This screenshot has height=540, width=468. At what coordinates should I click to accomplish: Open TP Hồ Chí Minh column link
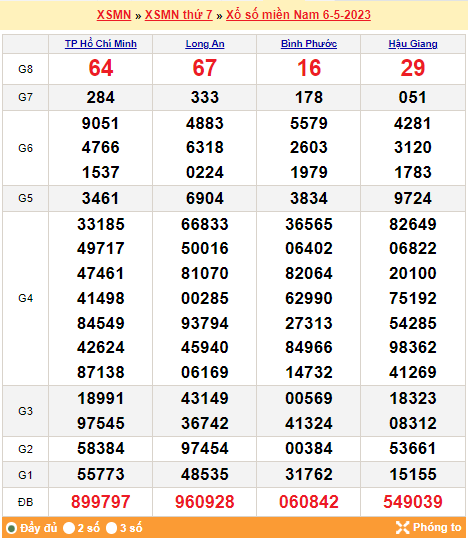pos(101,44)
